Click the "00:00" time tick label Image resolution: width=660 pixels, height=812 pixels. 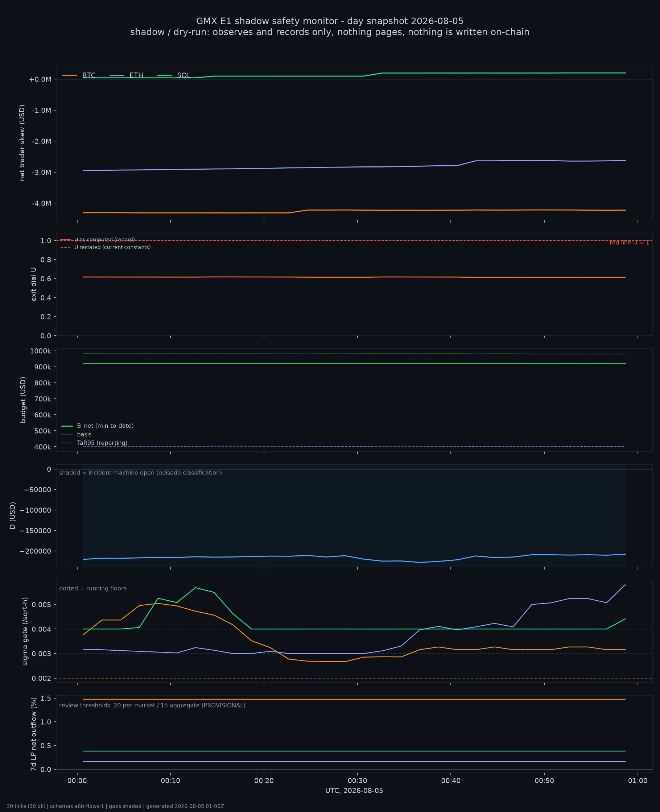tap(77, 781)
